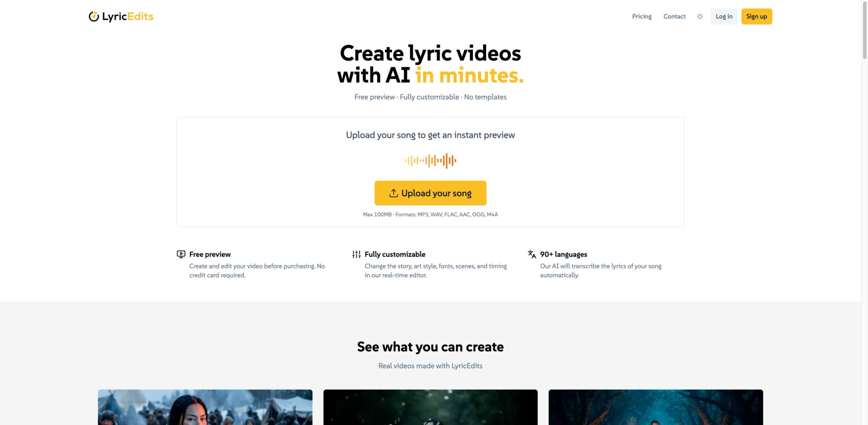The width and height of the screenshot is (868, 425).
Task: Click the Free preview monitor icon
Action: [181, 254]
